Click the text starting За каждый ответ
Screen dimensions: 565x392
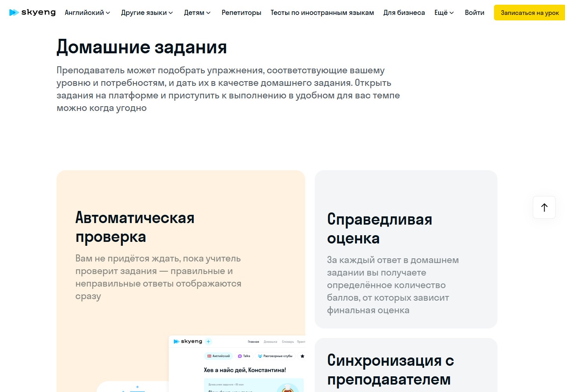click(393, 285)
